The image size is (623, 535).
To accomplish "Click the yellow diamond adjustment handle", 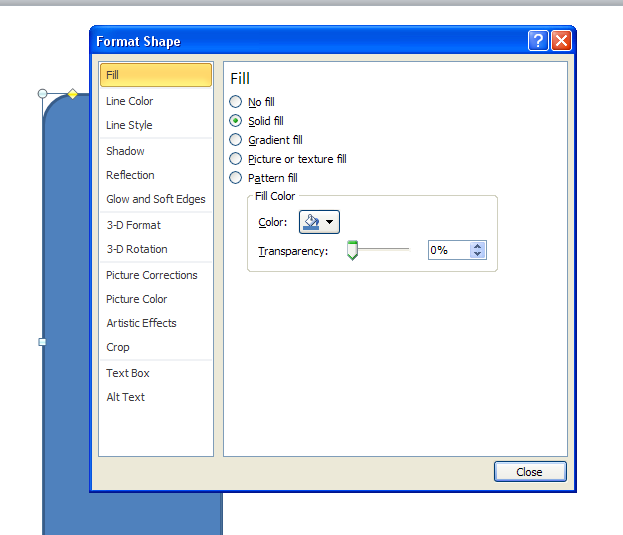I will [x=72, y=94].
